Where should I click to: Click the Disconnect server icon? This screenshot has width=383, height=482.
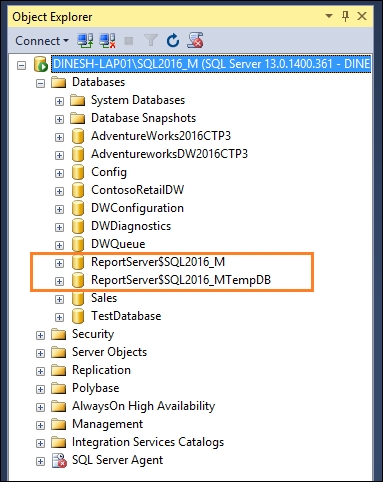(x=107, y=41)
